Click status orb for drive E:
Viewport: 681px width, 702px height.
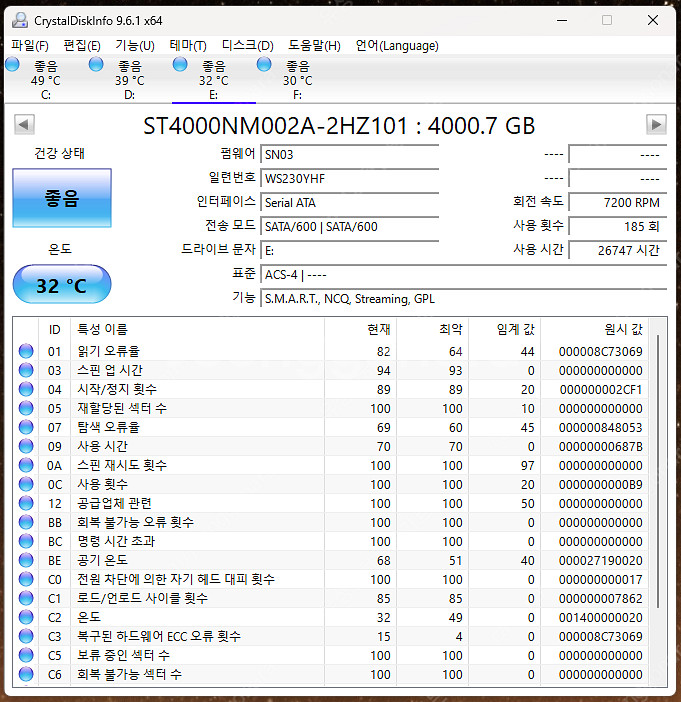pos(180,64)
